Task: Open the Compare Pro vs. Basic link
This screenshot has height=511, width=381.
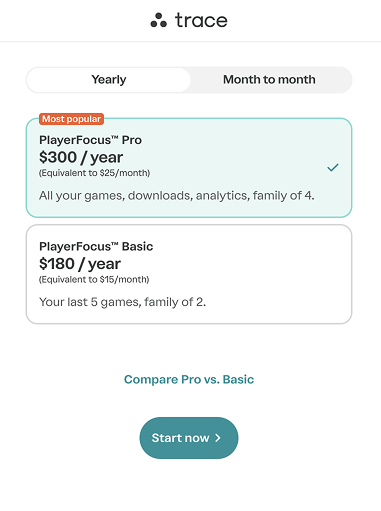Action: [x=189, y=379]
